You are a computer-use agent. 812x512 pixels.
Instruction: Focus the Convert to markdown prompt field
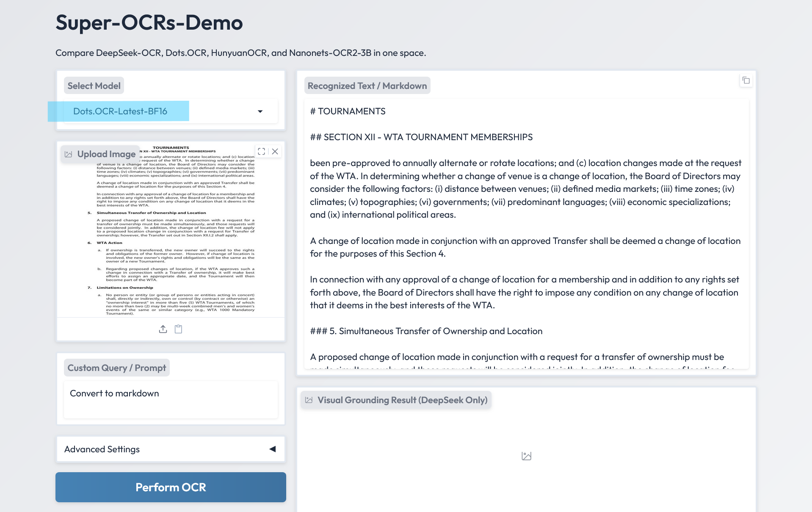(171, 399)
